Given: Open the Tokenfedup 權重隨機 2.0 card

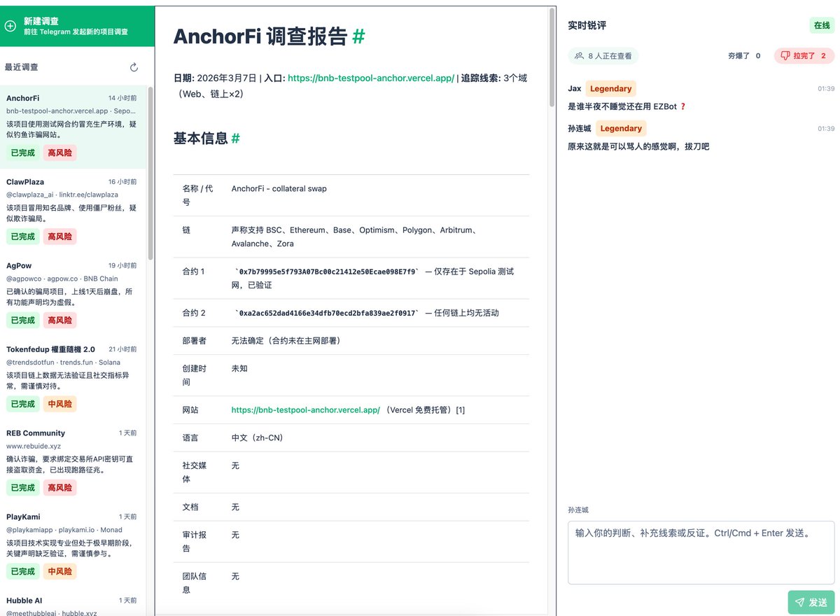Looking at the screenshot, I should (73, 379).
